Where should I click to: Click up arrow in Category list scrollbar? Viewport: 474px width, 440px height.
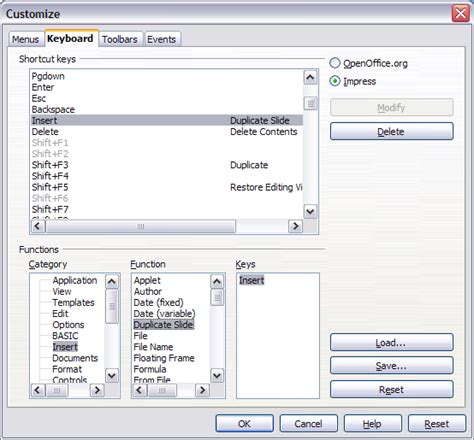[112, 282]
